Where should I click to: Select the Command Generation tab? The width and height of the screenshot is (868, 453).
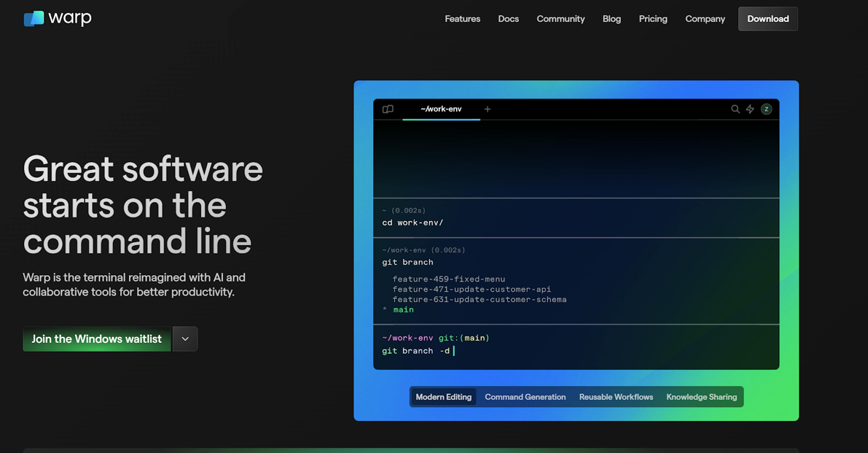[525, 397]
